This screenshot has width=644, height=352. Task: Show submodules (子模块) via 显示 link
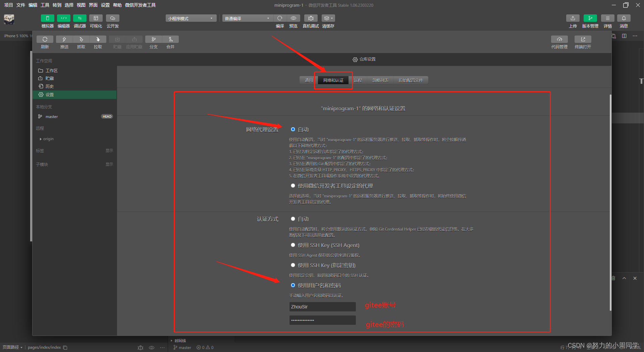[109, 165]
